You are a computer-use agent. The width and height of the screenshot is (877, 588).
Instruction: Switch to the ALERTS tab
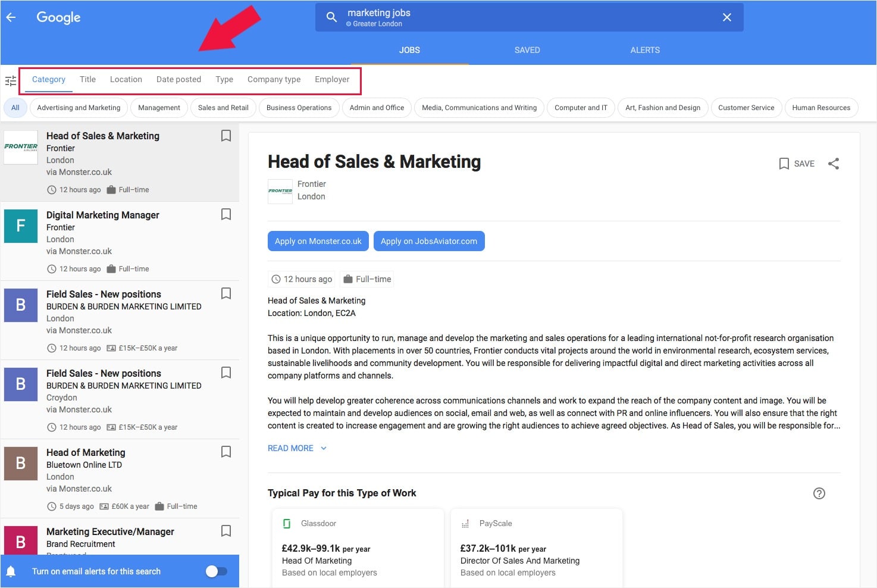645,50
